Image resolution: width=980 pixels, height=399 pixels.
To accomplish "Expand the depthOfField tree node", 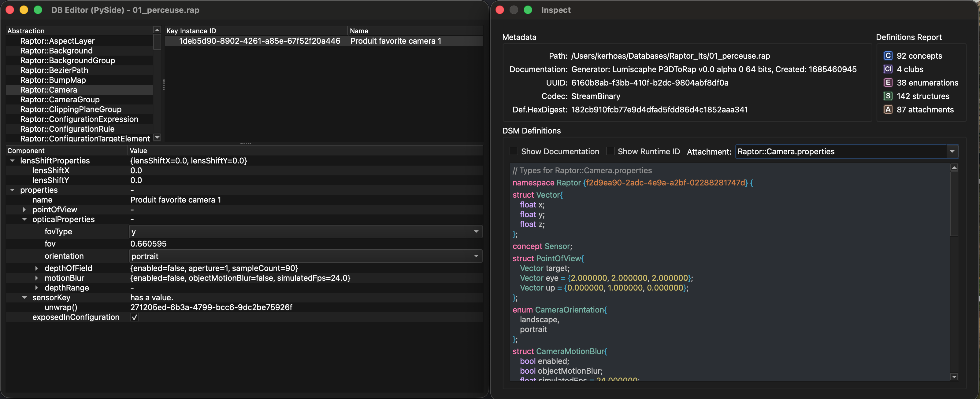I will click(36, 268).
